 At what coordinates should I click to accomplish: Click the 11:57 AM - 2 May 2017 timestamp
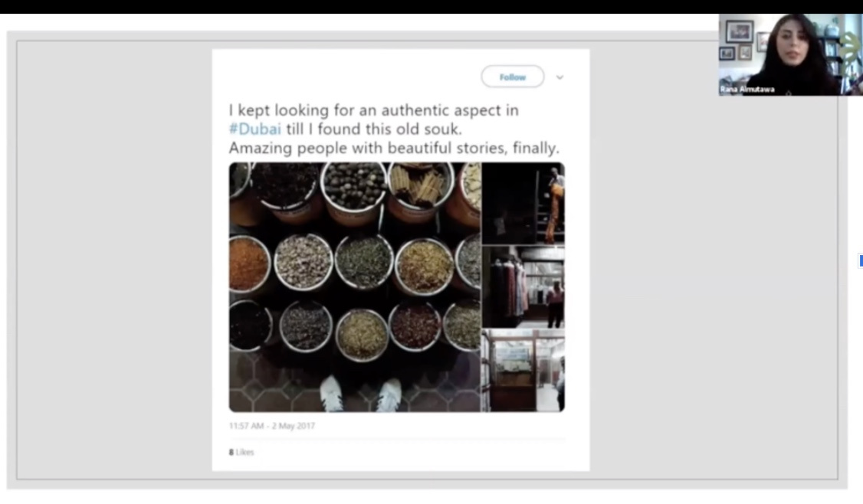[x=271, y=426]
